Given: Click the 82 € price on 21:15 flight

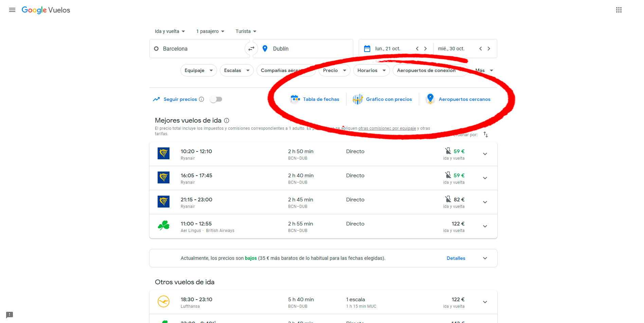Looking at the screenshot, I should coord(459,199).
